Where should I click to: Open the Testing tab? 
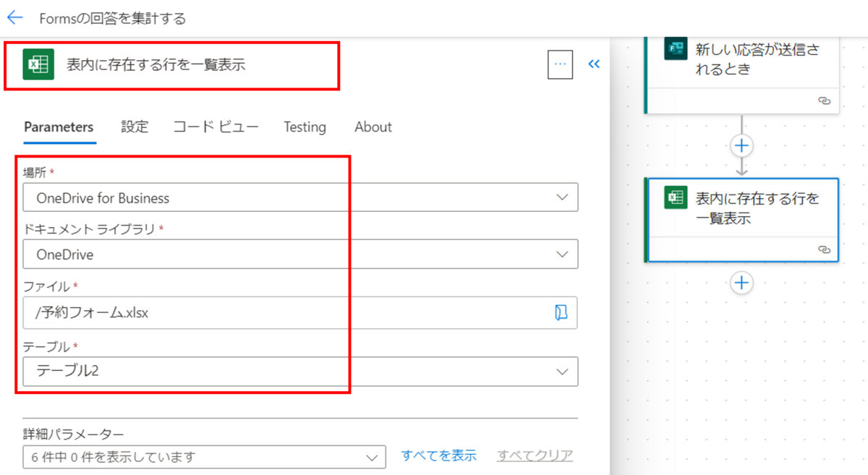305,127
